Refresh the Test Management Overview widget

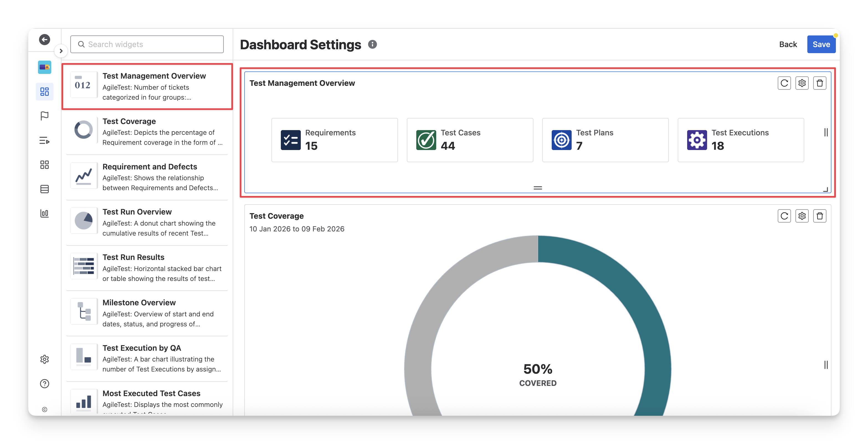pyautogui.click(x=784, y=83)
